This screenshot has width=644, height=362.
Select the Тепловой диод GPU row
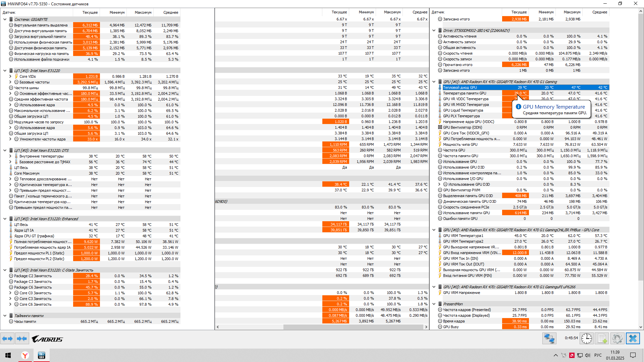tap(460, 87)
